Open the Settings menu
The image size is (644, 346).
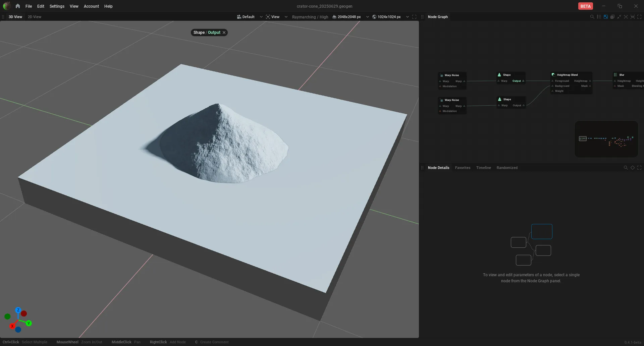coord(57,6)
